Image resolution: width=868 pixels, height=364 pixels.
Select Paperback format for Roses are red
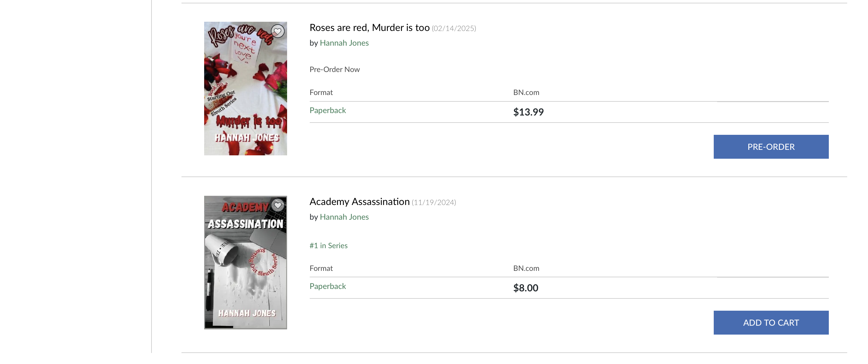[327, 110]
